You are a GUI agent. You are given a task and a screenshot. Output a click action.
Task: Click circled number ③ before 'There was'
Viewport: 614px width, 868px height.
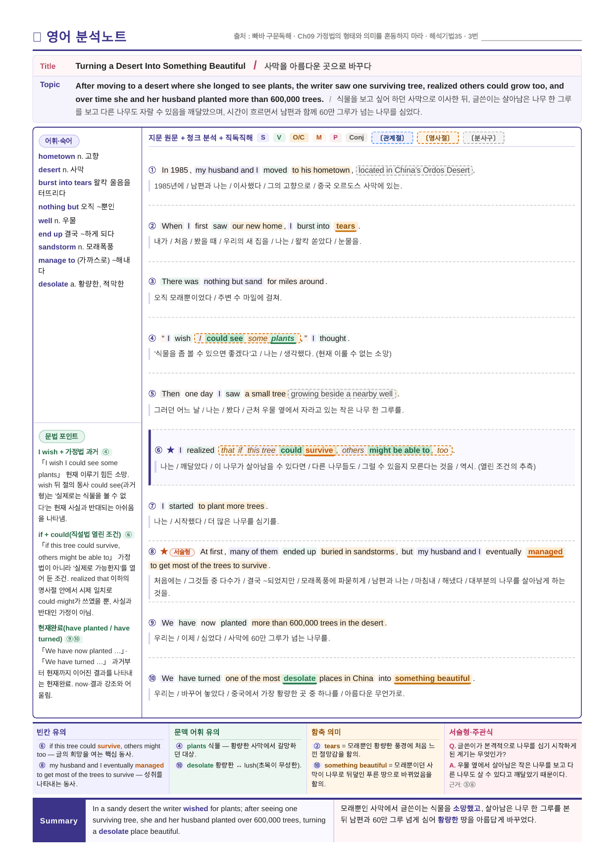[x=153, y=281]
